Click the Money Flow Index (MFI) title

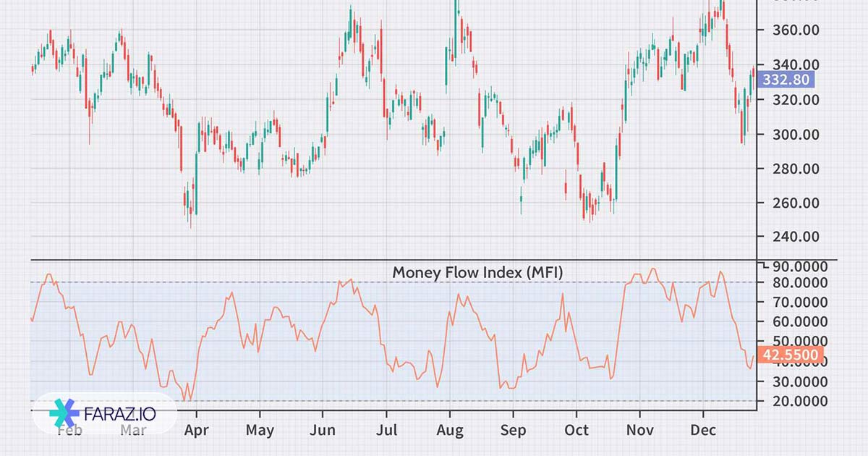tap(477, 272)
